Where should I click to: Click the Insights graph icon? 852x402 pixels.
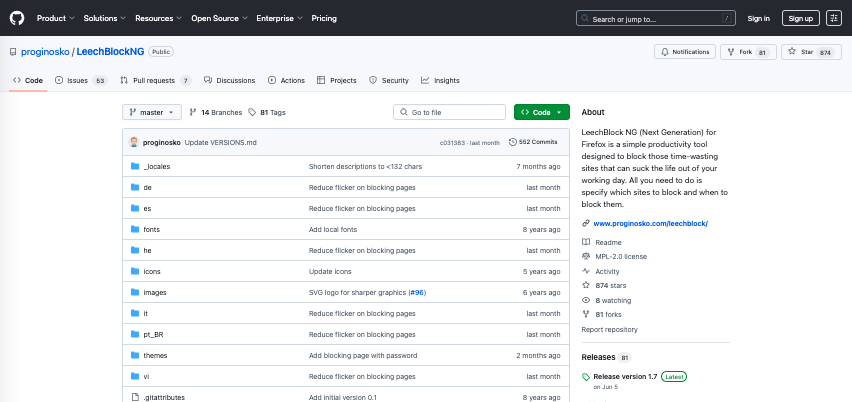click(425, 80)
